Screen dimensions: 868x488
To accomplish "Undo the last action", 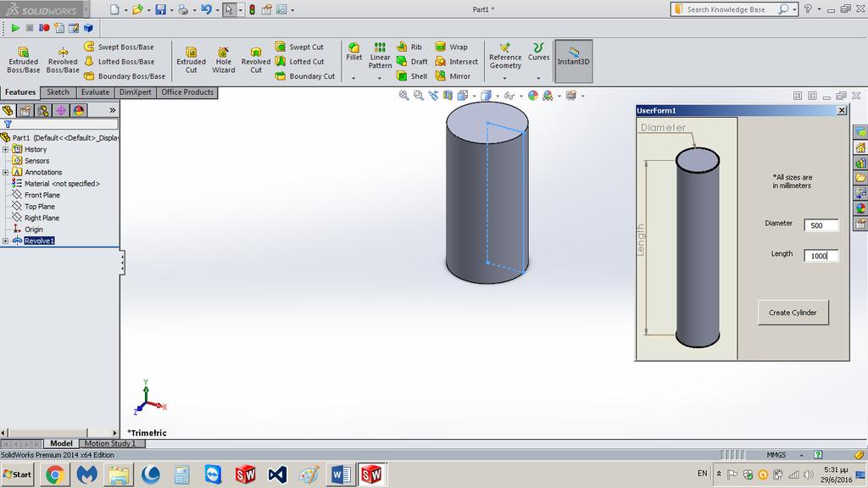I will click(x=206, y=9).
